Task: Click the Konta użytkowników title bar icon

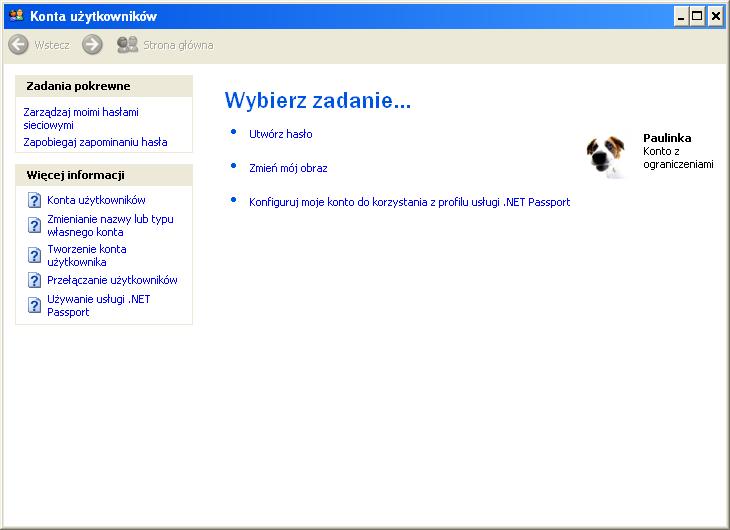Action: pyautogui.click(x=17, y=16)
